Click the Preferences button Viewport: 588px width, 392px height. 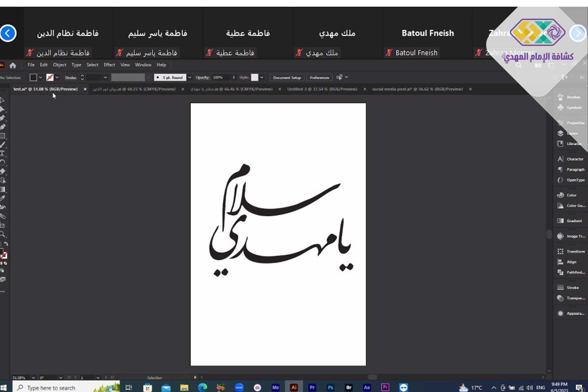coord(319,77)
